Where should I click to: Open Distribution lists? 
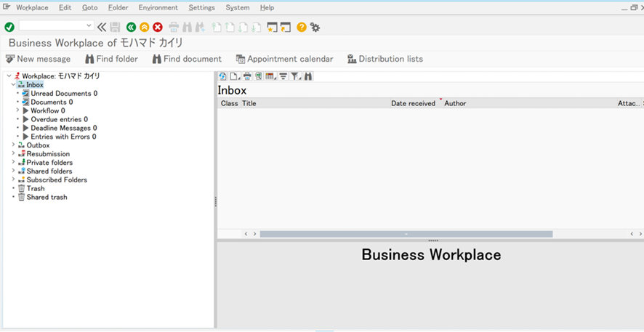pos(385,59)
